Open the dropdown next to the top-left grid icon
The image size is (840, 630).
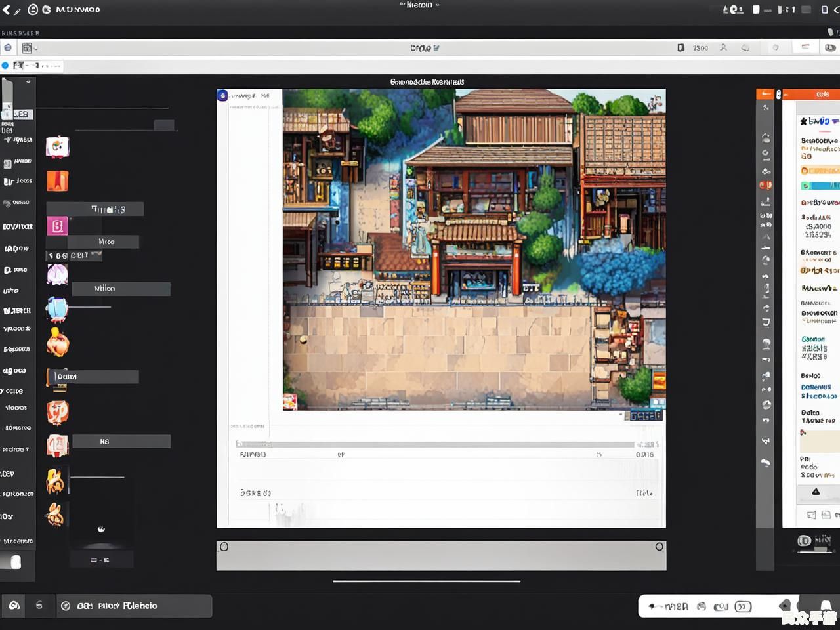[x=36, y=48]
